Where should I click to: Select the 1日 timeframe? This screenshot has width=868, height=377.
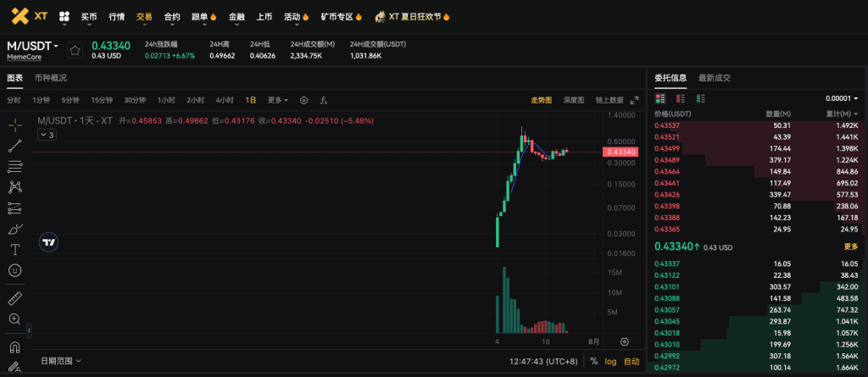pos(251,100)
